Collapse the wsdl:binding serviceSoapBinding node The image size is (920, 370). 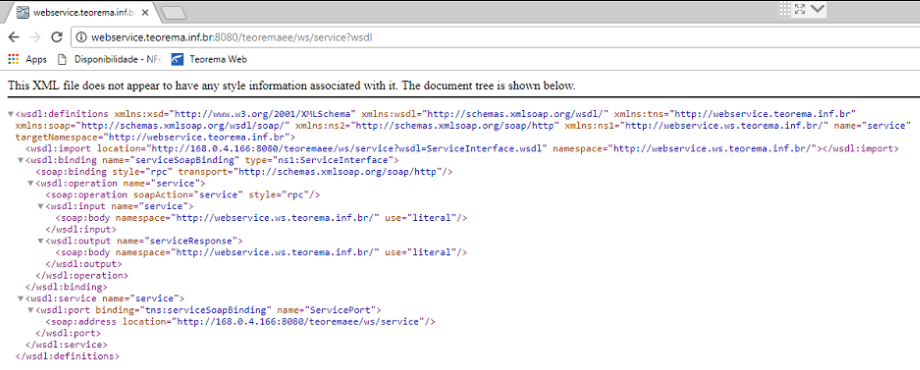21,160
